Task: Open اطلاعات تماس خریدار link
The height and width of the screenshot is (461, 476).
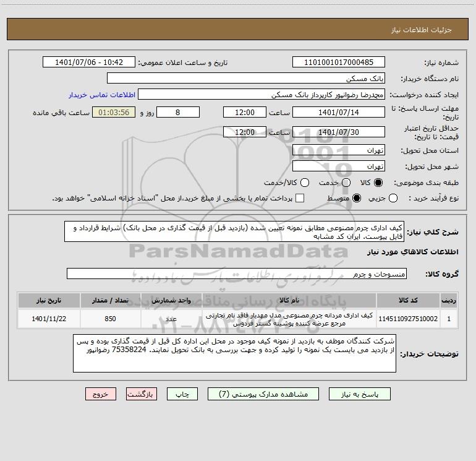Action: (x=102, y=95)
